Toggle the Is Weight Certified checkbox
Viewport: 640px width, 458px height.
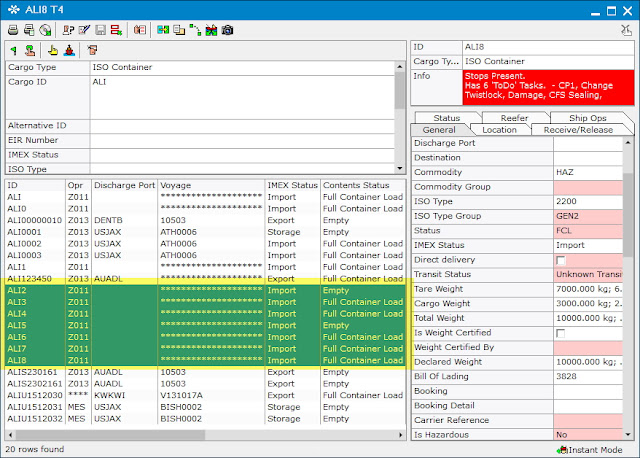pyautogui.click(x=561, y=333)
